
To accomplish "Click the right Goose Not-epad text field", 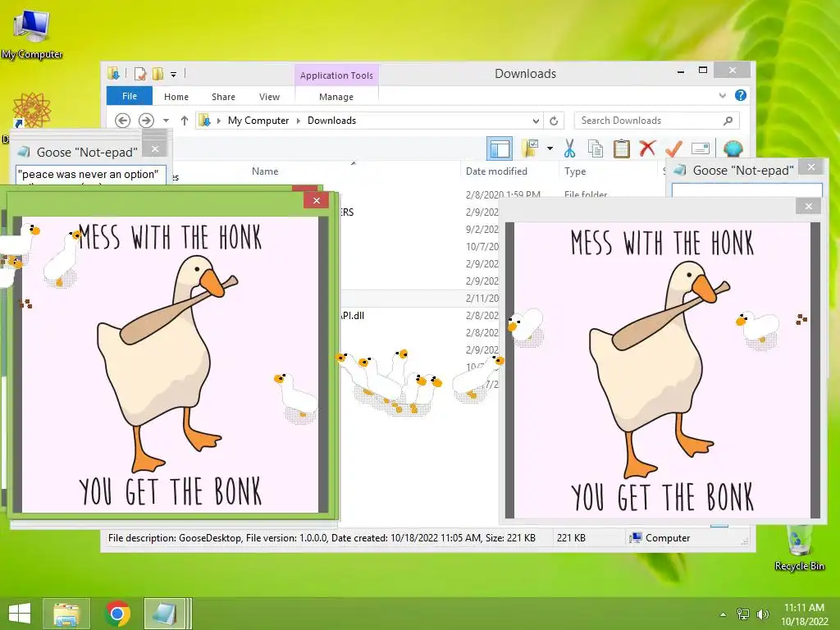I will pos(746,190).
